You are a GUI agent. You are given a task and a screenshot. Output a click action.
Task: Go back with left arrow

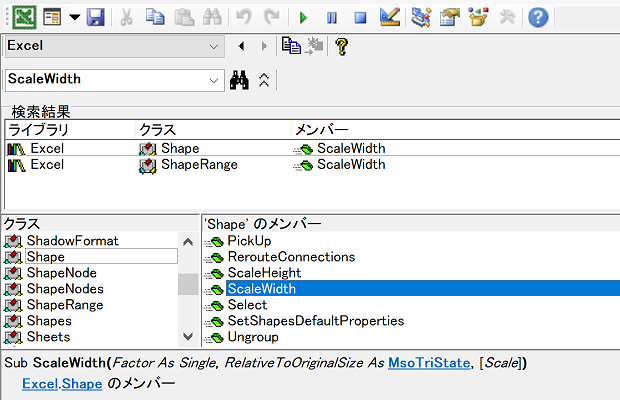pyautogui.click(x=241, y=46)
